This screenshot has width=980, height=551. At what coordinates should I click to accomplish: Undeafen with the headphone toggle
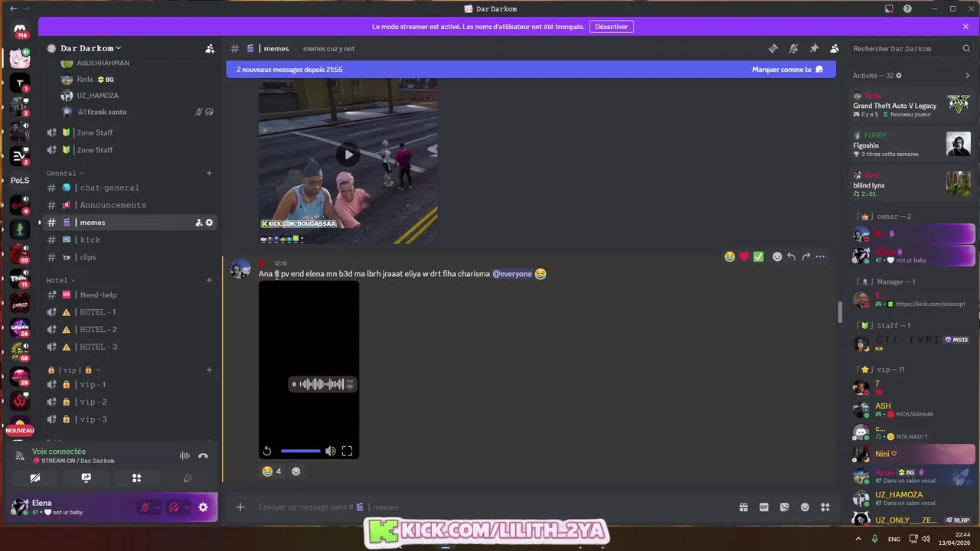tap(175, 507)
